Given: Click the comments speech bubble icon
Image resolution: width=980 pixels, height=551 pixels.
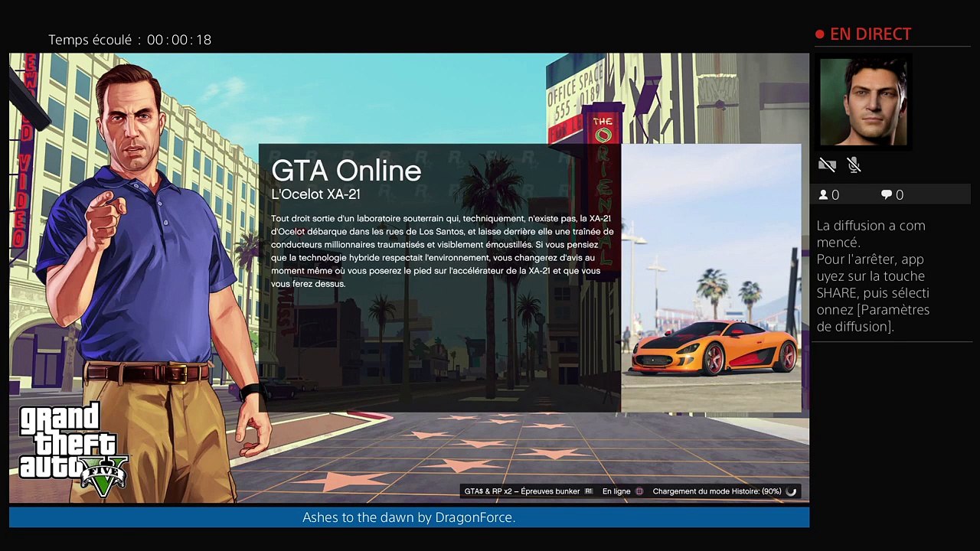Looking at the screenshot, I should click(887, 195).
